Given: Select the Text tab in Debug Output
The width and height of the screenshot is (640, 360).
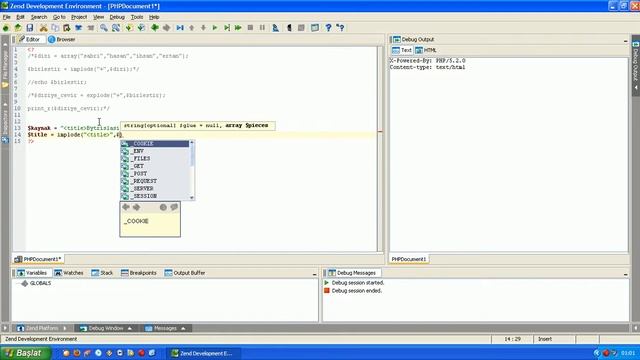Looking at the screenshot, I should [402, 50].
